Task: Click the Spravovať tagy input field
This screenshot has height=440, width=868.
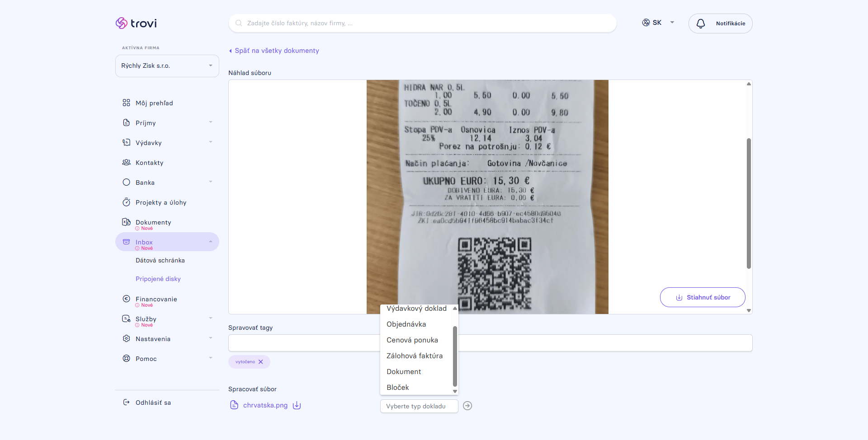Action: coord(490,343)
